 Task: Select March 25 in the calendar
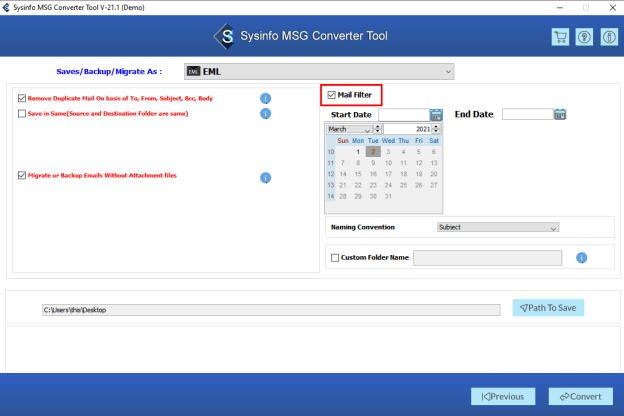[403, 185]
